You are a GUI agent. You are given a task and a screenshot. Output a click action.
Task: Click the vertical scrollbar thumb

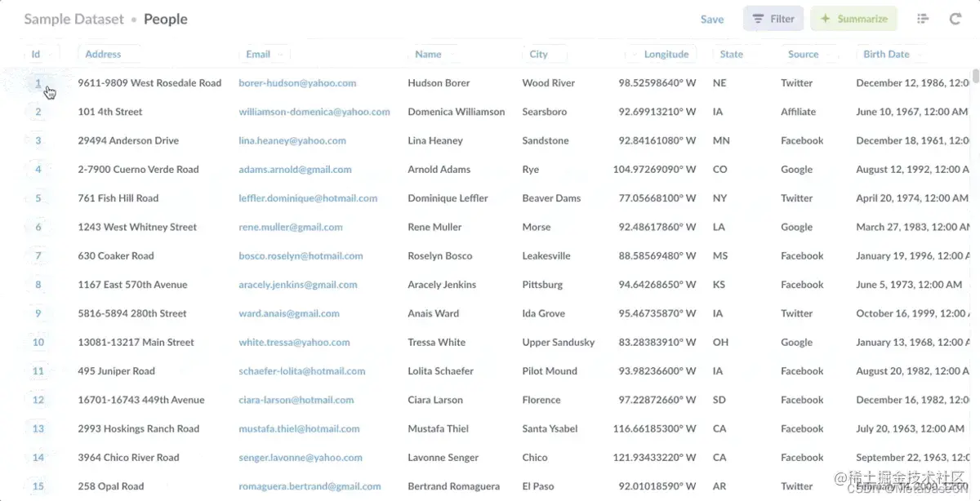(975, 77)
